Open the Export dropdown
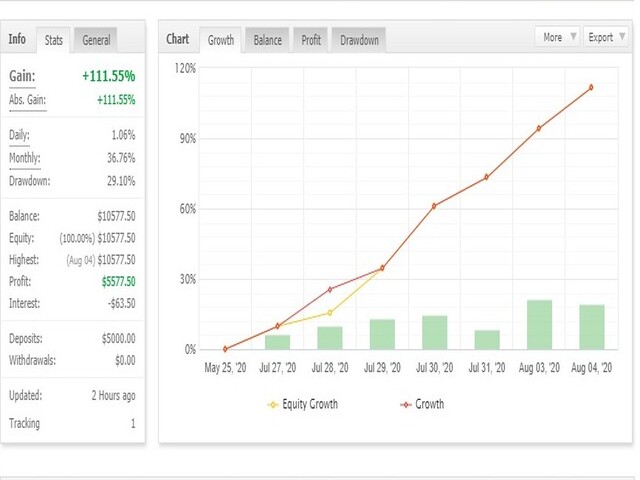This screenshot has width=640, height=480. point(606,37)
